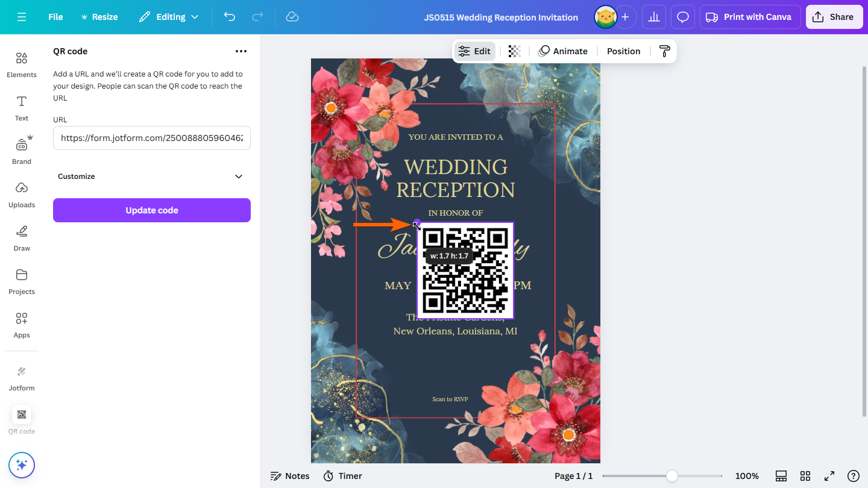868x488 pixels.
Task: Click the Animate button
Action: point(563,51)
